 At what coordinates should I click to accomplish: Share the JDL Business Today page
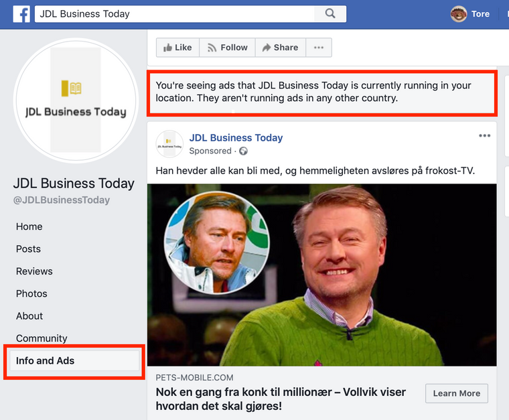pos(281,48)
